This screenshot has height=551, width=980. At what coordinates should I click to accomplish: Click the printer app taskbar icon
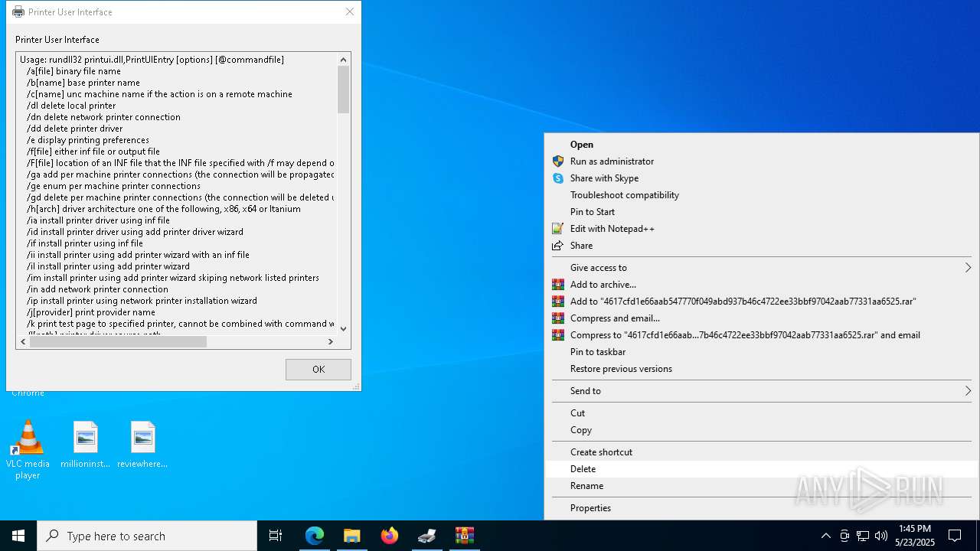(427, 536)
